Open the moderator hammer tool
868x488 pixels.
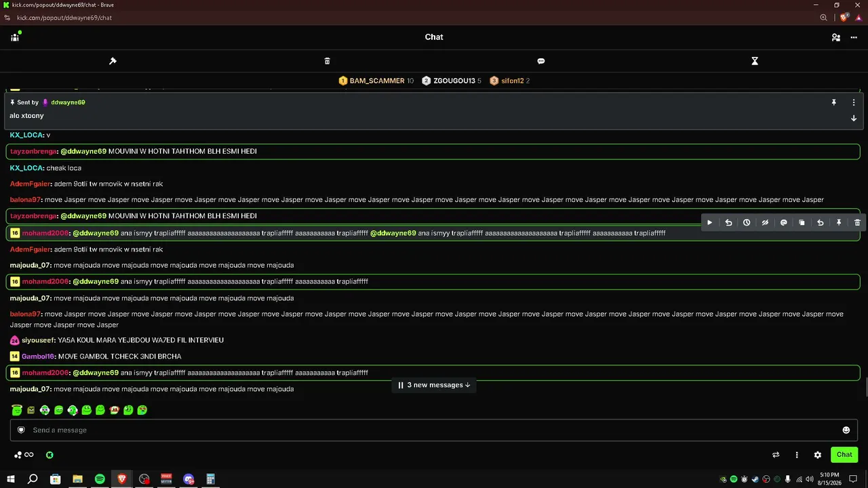click(x=113, y=61)
